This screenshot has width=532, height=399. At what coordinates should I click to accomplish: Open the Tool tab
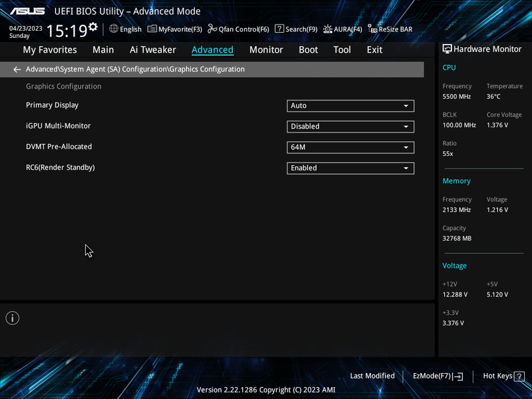click(342, 50)
